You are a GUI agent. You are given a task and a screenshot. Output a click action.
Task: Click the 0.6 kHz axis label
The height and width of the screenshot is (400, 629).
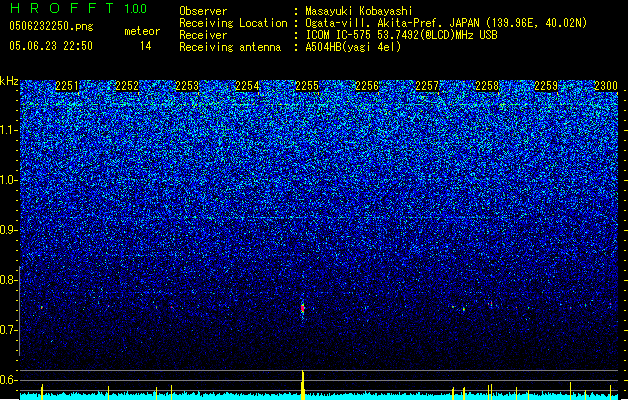(x=8, y=380)
